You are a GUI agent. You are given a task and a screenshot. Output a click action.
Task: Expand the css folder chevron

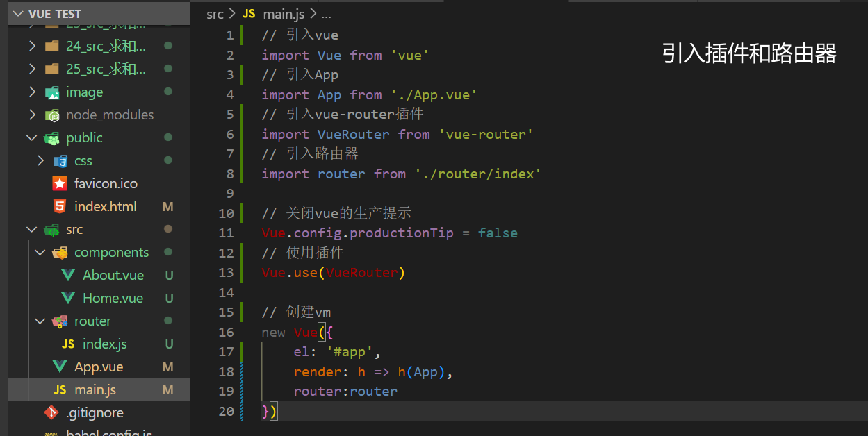40,160
